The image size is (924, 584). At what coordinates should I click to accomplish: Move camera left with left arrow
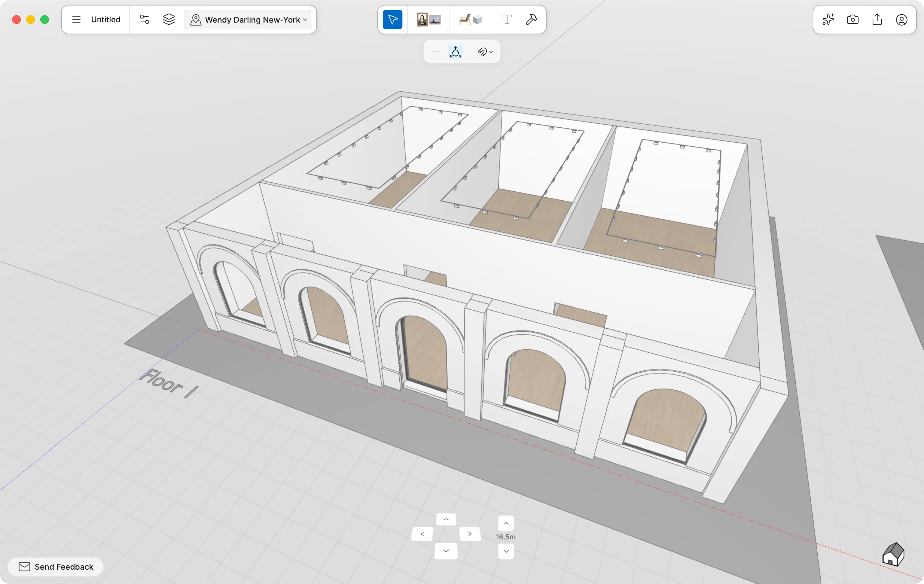click(x=422, y=534)
